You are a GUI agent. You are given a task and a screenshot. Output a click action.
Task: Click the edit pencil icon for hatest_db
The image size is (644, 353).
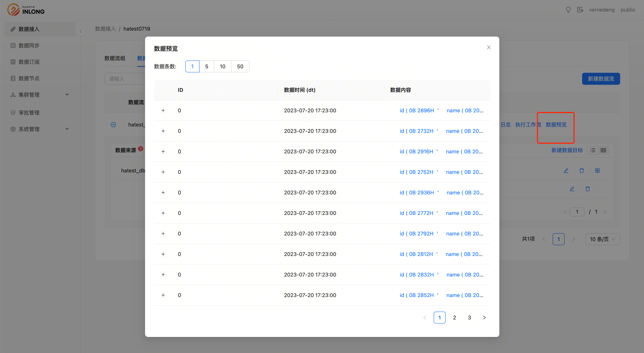click(566, 171)
